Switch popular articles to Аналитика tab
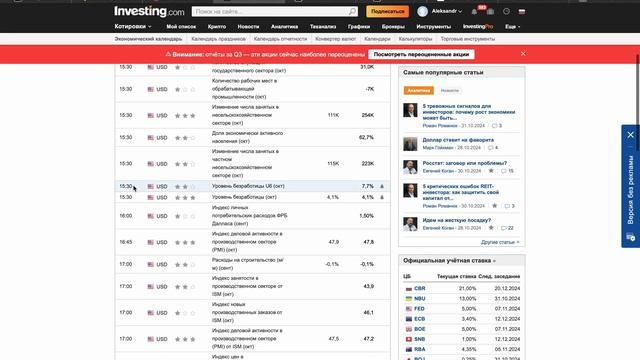 click(x=419, y=91)
